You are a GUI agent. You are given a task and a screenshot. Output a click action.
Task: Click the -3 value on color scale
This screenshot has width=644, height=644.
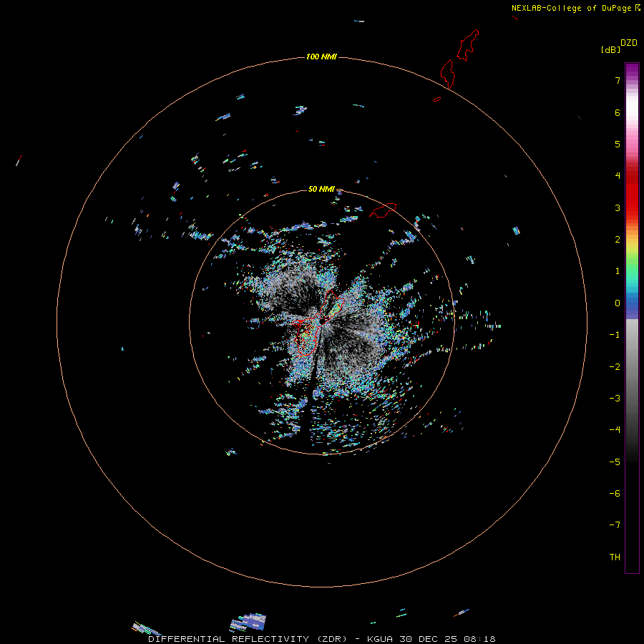click(x=615, y=399)
